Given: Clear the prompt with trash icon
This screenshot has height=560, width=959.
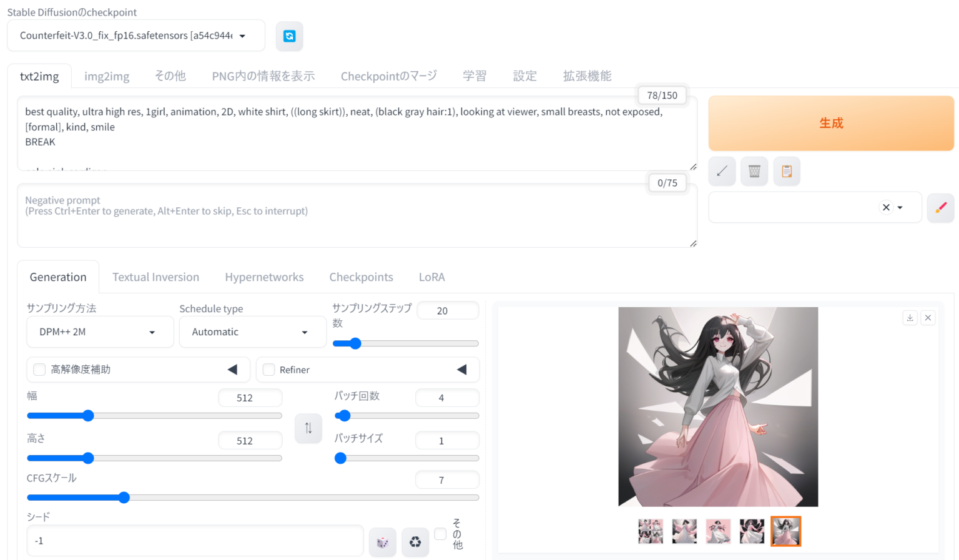Looking at the screenshot, I should 754,171.
